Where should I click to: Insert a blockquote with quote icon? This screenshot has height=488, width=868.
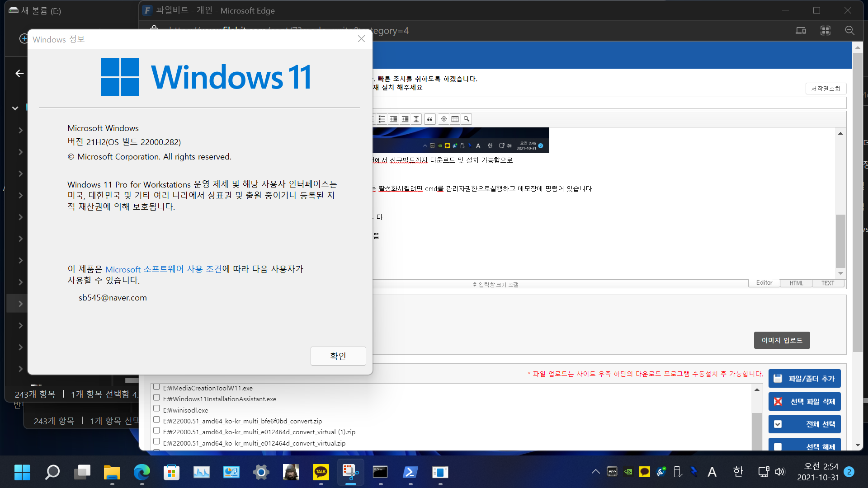pos(430,119)
